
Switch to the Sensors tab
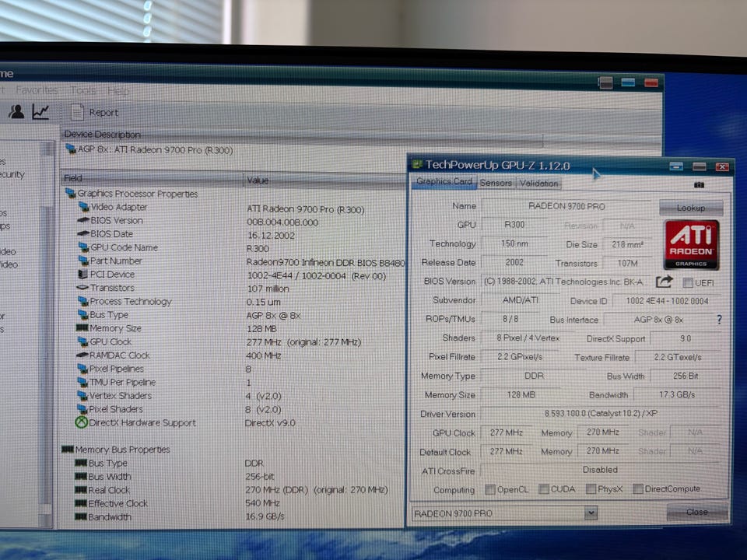(496, 183)
